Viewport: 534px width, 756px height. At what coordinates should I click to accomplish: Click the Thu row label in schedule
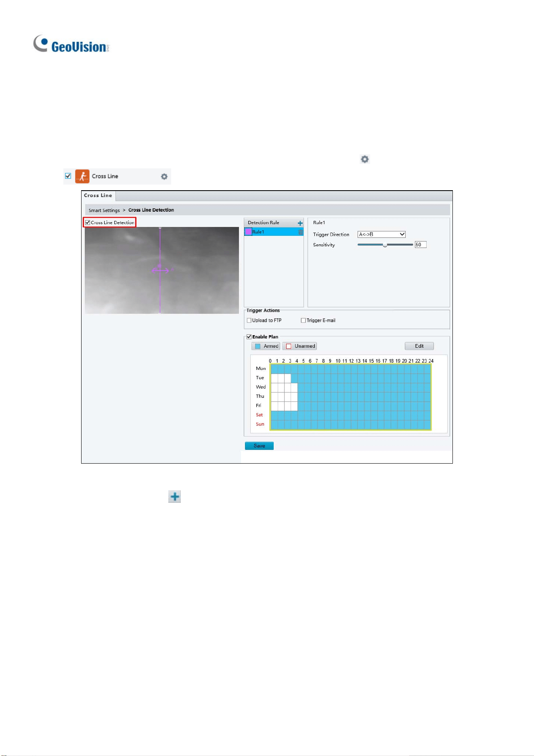pyautogui.click(x=260, y=396)
